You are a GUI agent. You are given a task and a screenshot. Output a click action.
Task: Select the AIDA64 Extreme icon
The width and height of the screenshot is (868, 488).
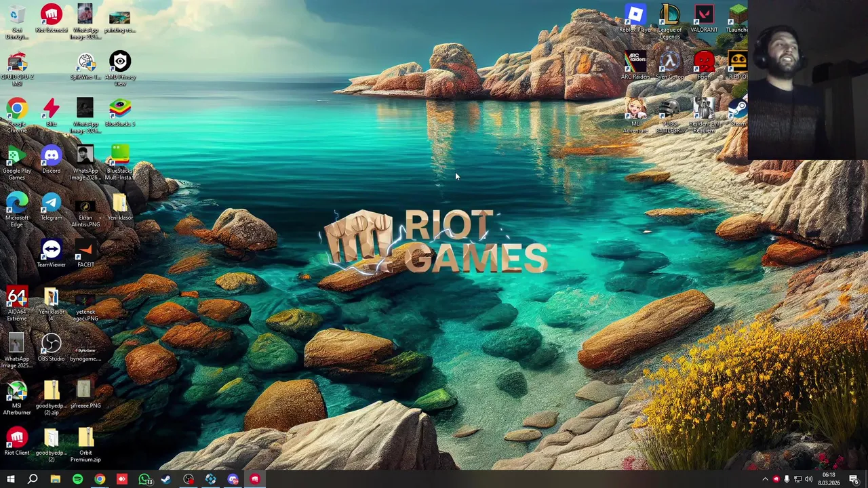(17, 304)
